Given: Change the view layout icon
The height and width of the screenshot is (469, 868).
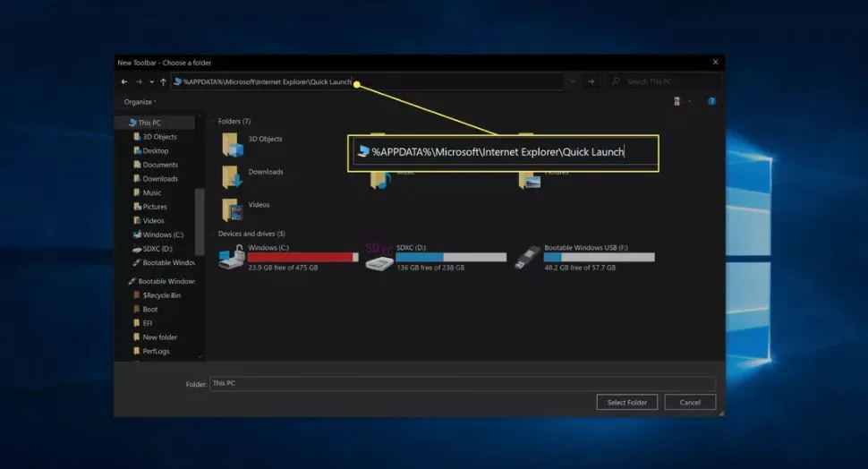Looking at the screenshot, I should coord(677,101).
